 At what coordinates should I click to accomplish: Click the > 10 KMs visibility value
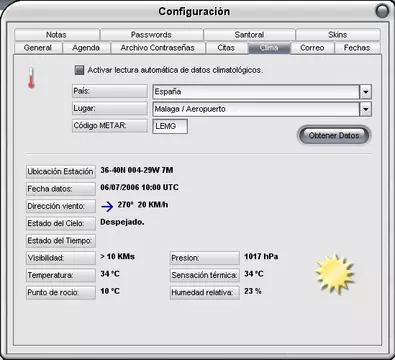click(118, 256)
